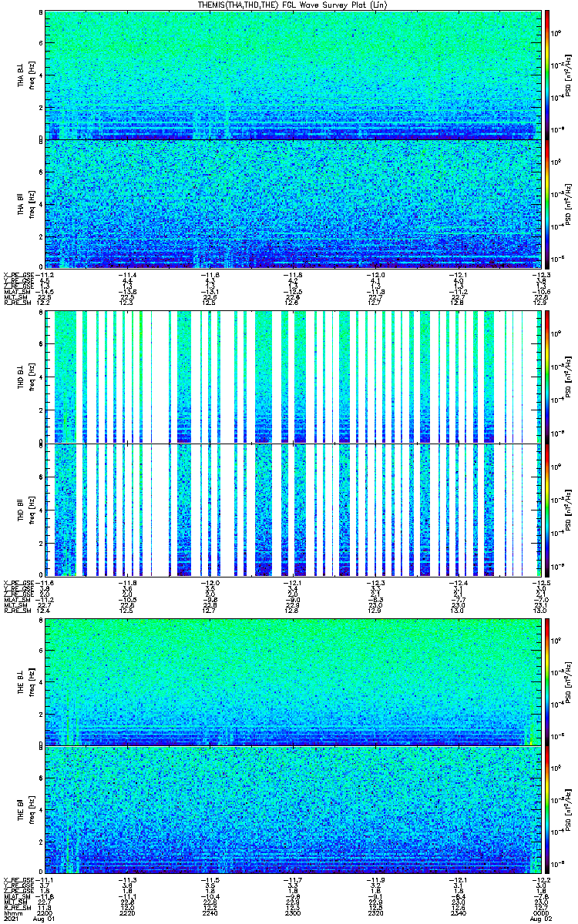Image resolution: width=578 pixels, height=924 pixels.
Task: Click the color bar beside the THE B-perpendicular panel
Action: [x=547, y=682]
